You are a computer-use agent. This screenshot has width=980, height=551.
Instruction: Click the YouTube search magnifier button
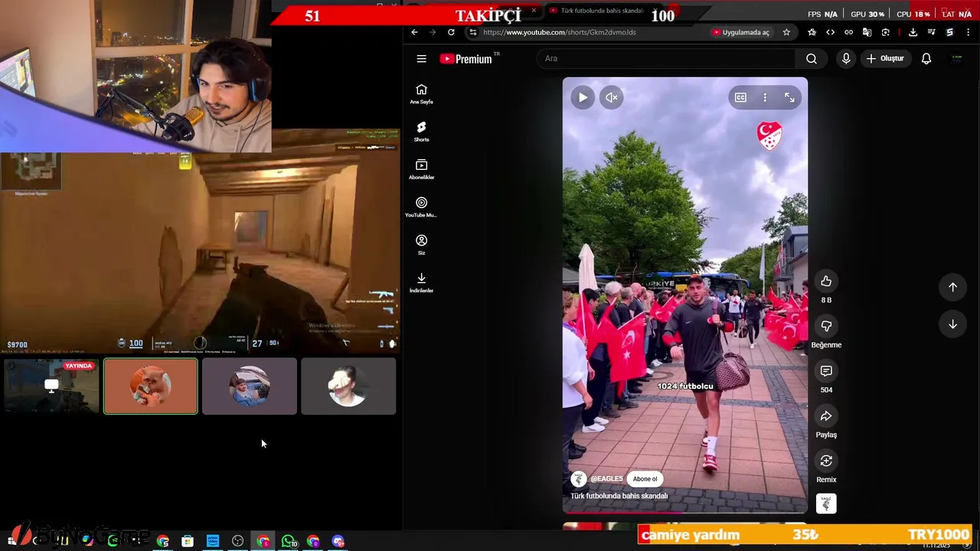(x=812, y=59)
